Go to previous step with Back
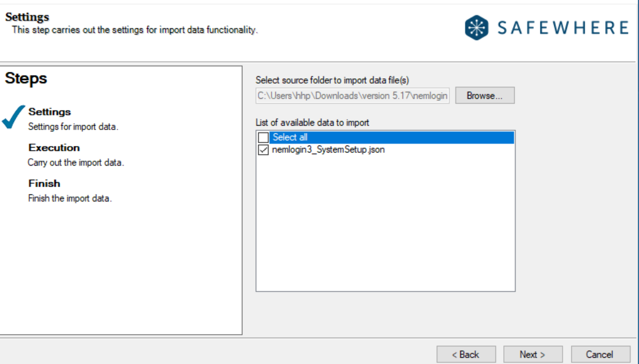The width and height of the screenshot is (639, 364). coord(466,354)
